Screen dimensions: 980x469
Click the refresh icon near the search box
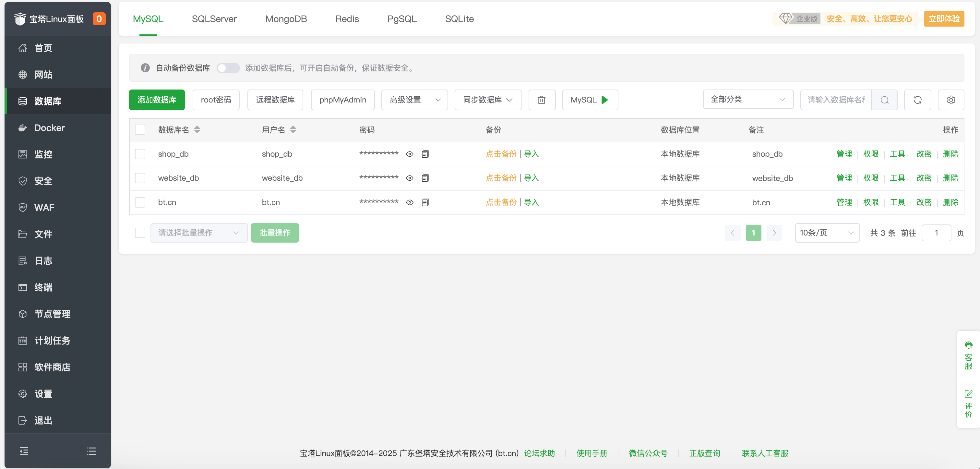click(918, 100)
